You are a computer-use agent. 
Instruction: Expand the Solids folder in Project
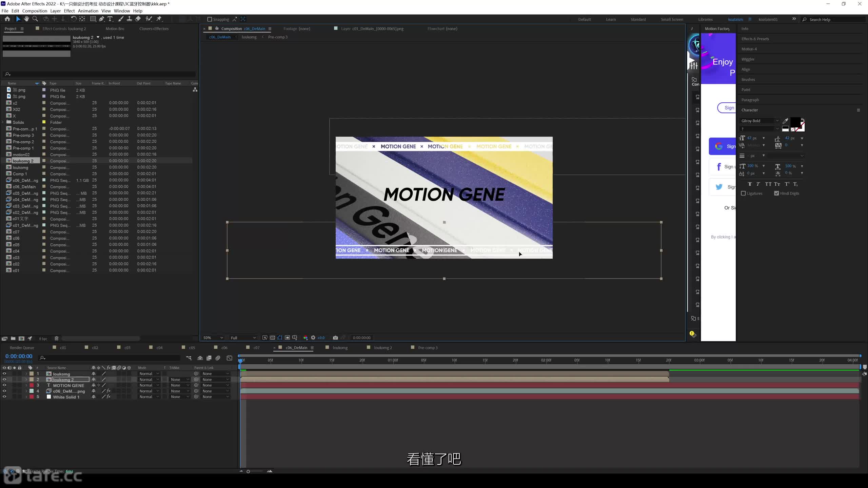[3, 122]
